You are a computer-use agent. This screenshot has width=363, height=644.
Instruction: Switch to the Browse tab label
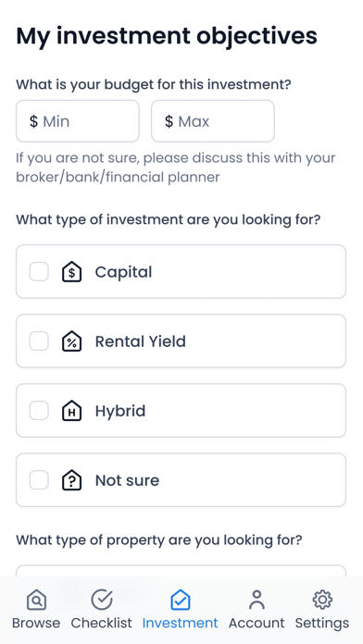pos(36,623)
